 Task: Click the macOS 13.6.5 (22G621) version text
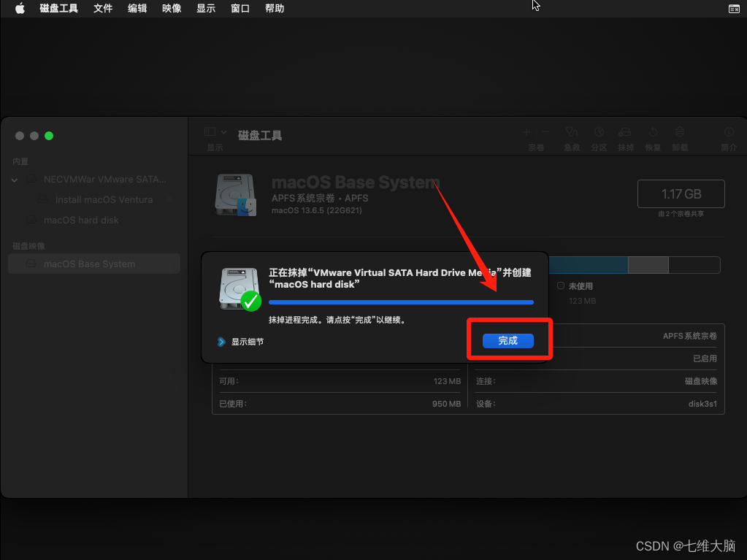pos(317,210)
